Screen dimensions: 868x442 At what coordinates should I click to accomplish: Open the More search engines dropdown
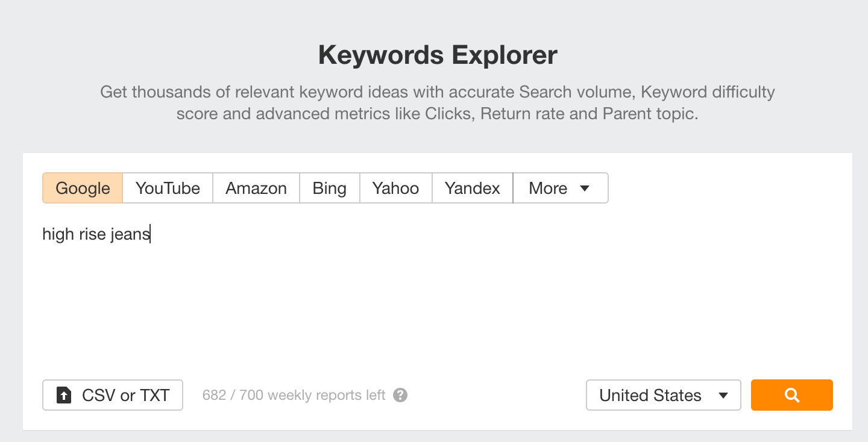pos(559,188)
